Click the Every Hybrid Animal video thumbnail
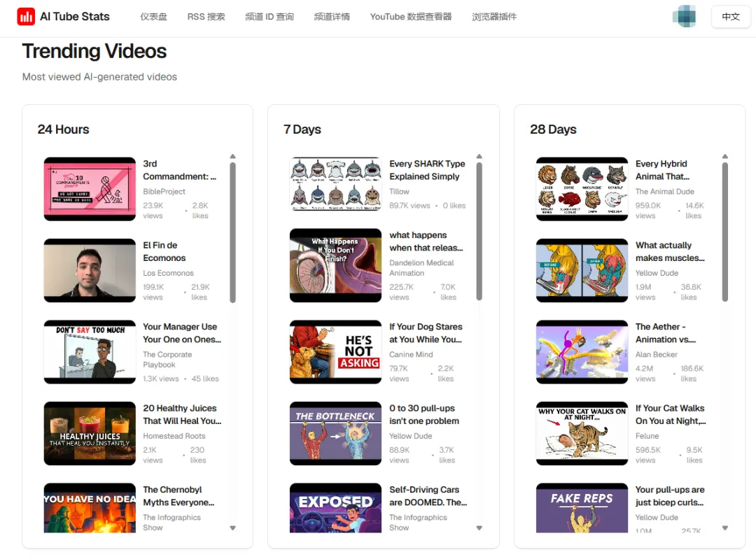 tap(582, 189)
